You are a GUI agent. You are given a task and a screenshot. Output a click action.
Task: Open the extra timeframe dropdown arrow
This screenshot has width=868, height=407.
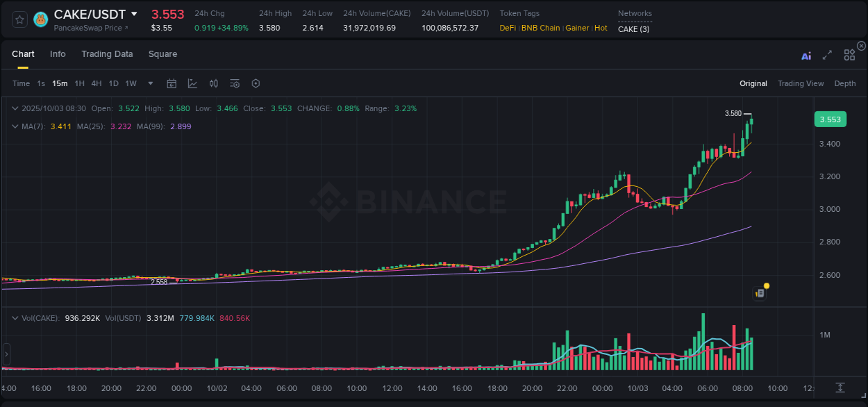pyautogui.click(x=149, y=83)
